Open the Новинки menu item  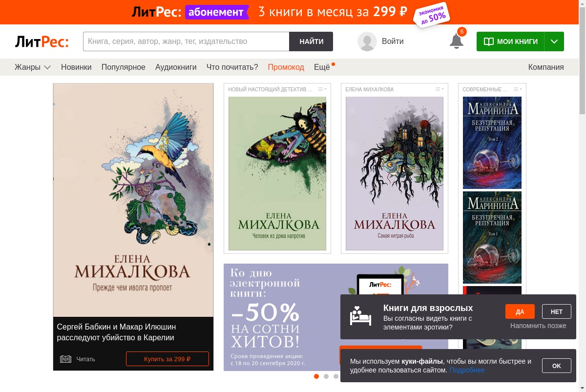click(76, 67)
